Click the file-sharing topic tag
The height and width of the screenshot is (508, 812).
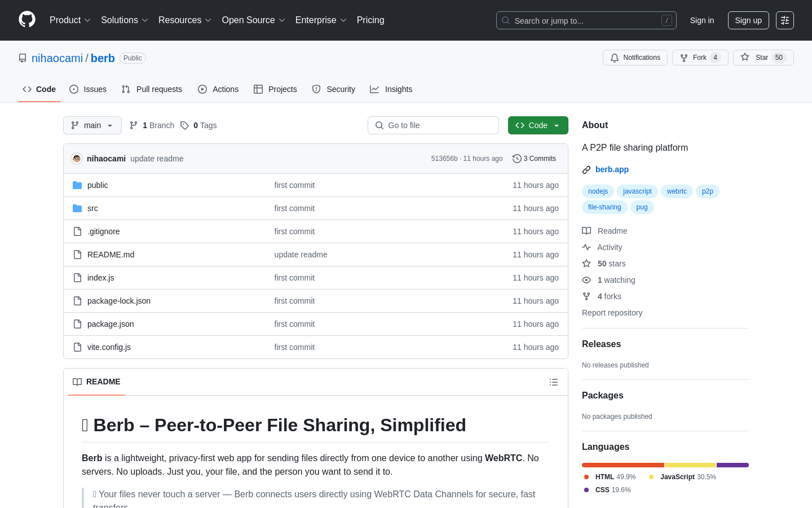coord(604,207)
